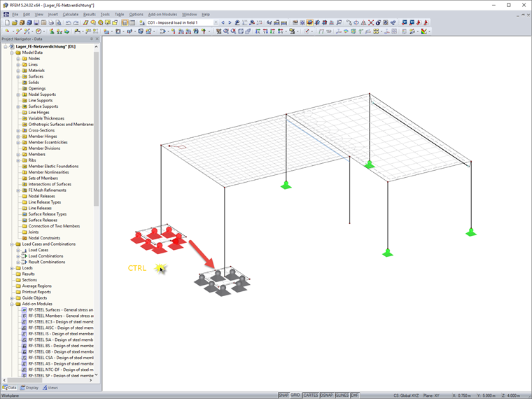Viewport: 532px width, 399px height.
Task: Toggle SNAP in status bar
Action: (283, 395)
